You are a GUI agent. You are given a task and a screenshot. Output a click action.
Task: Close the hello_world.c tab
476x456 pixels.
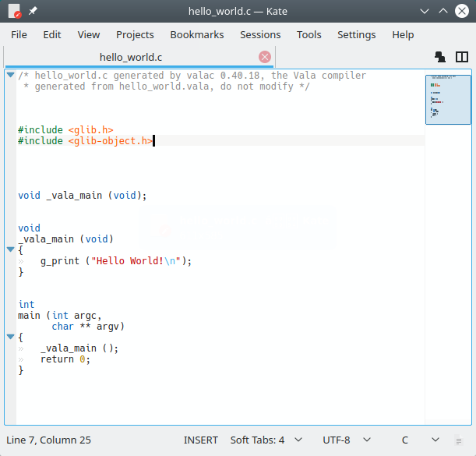coord(264,57)
